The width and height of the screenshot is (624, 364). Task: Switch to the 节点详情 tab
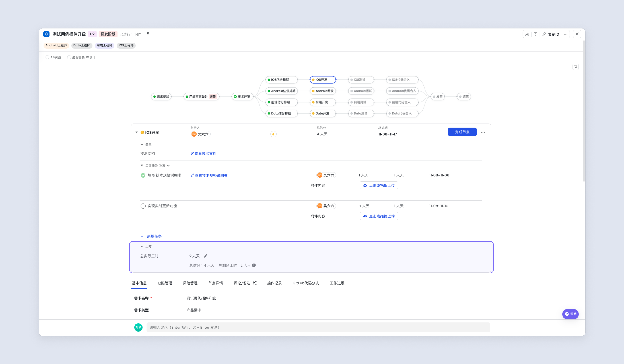(x=216, y=283)
